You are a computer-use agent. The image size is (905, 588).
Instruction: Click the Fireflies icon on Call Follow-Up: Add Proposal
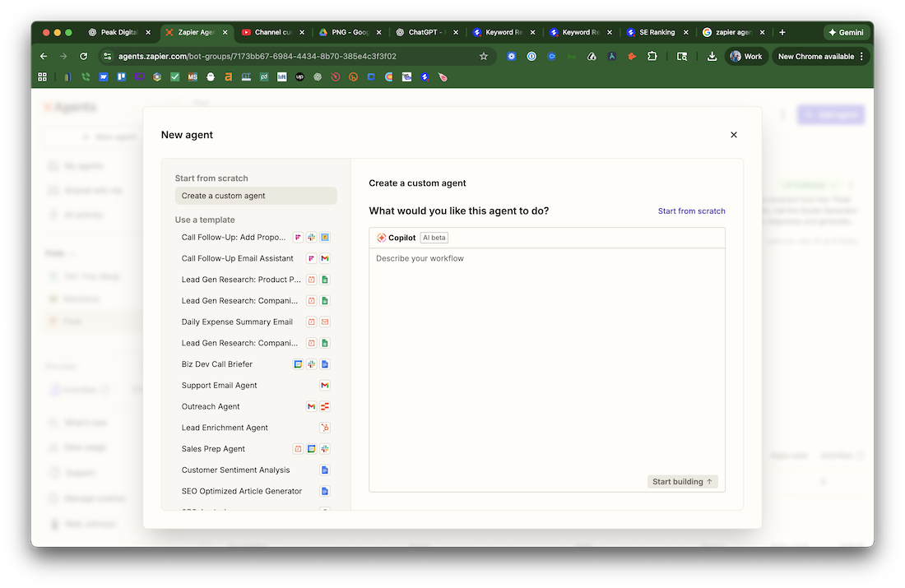[299, 237]
